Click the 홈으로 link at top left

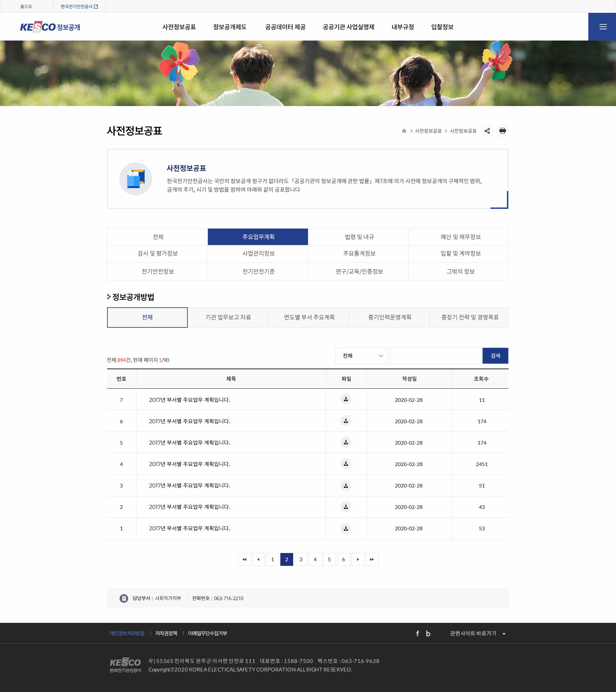(26, 7)
